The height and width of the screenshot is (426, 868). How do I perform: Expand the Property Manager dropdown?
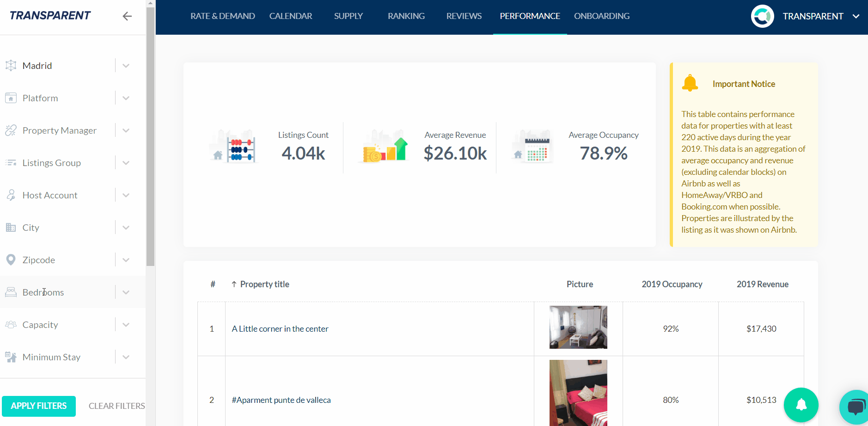click(126, 130)
